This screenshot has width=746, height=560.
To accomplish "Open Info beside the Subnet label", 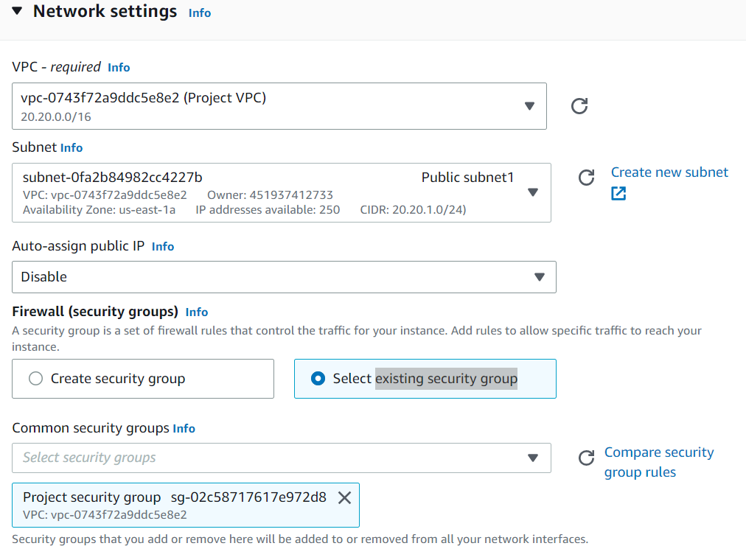I will 72,147.
